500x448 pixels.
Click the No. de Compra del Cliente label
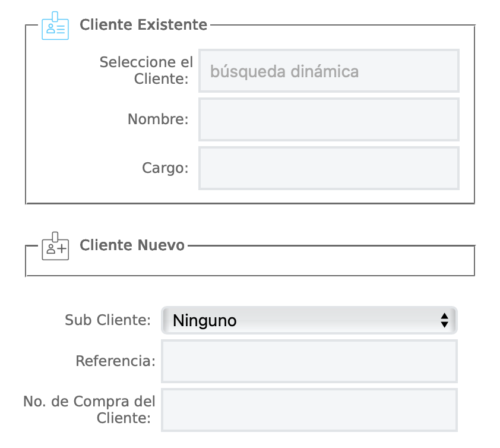pyautogui.click(x=89, y=409)
